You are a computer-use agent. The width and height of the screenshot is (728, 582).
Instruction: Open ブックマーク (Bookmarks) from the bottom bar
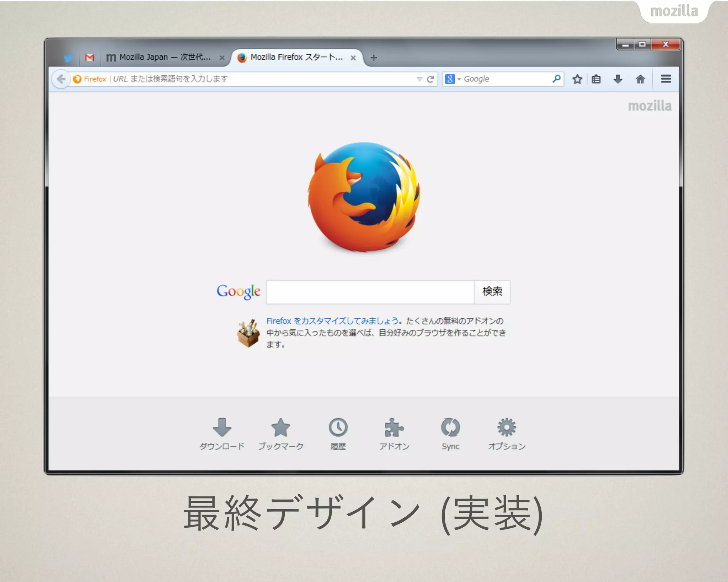281,434
